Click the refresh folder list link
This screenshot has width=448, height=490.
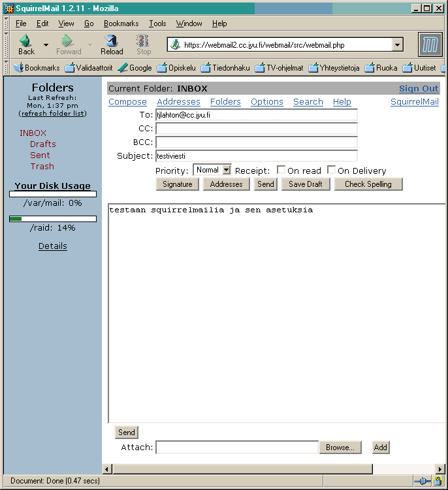[52, 113]
